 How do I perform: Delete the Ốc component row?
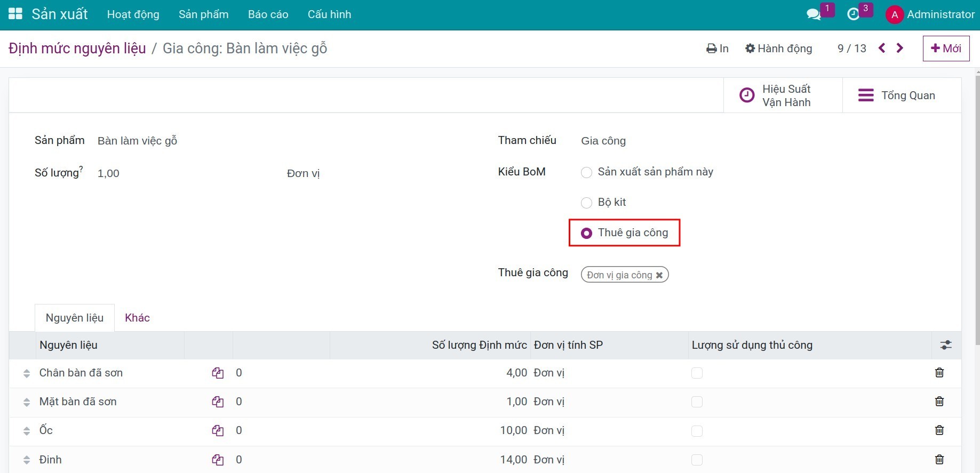939,430
